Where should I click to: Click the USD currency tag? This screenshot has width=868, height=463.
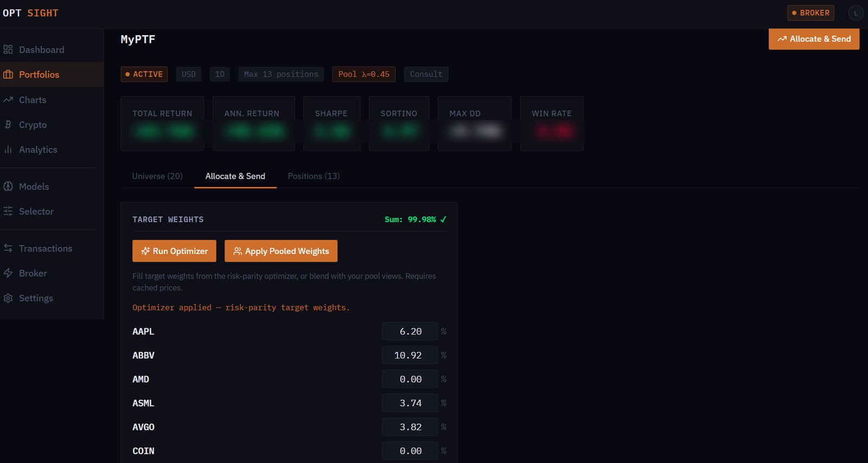188,74
